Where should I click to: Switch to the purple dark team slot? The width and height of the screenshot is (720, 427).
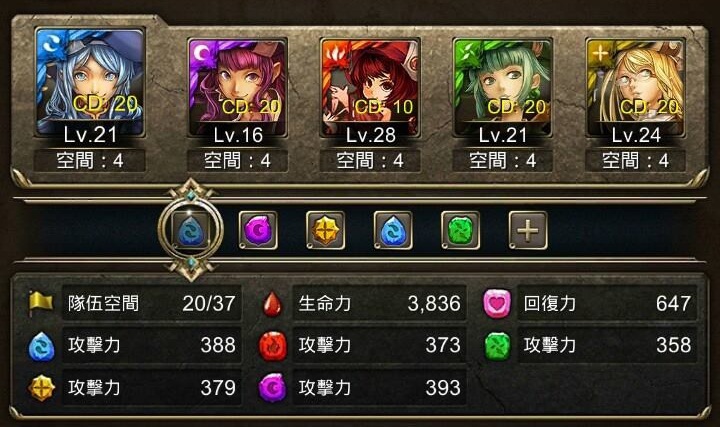pos(258,230)
